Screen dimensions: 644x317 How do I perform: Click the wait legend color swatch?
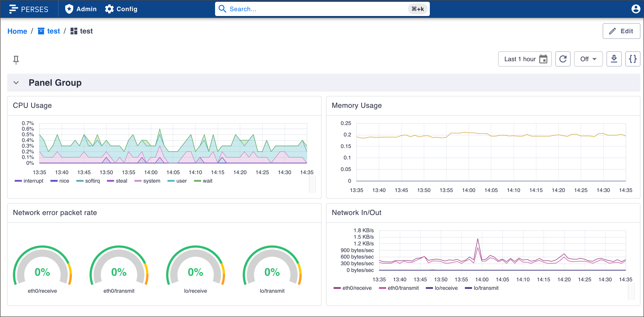coord(197,181)
